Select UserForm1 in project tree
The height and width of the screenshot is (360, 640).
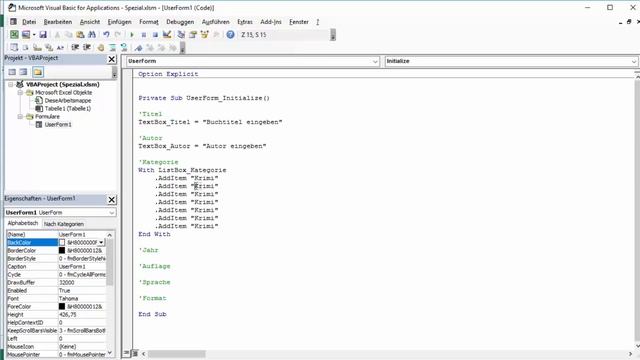tap(58, 124)
